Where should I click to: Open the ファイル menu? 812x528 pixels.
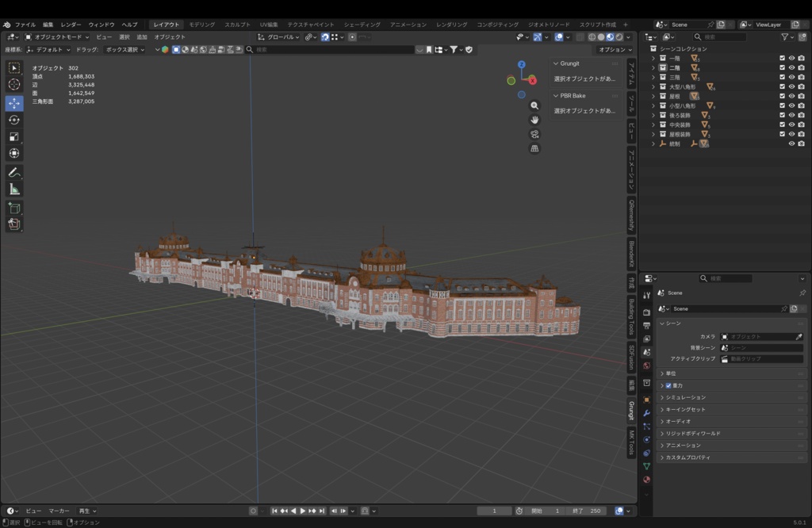25,25
